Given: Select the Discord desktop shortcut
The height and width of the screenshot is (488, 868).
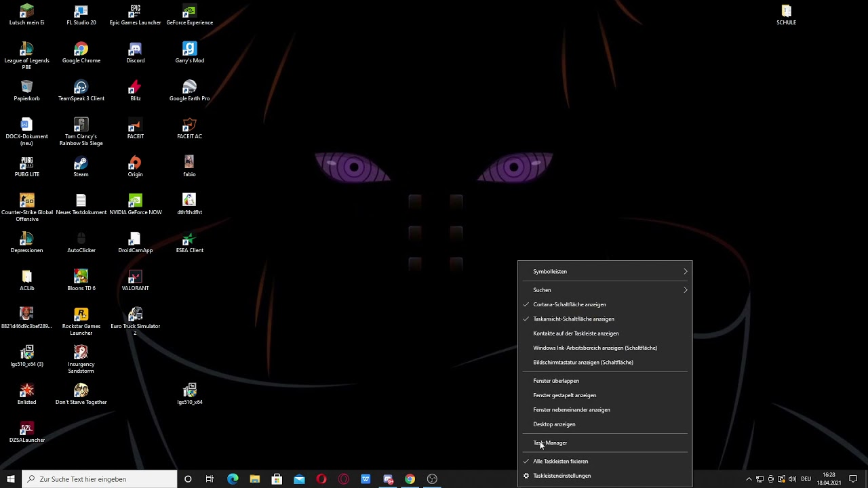Looking at the screenshot, I should (135, 53).
